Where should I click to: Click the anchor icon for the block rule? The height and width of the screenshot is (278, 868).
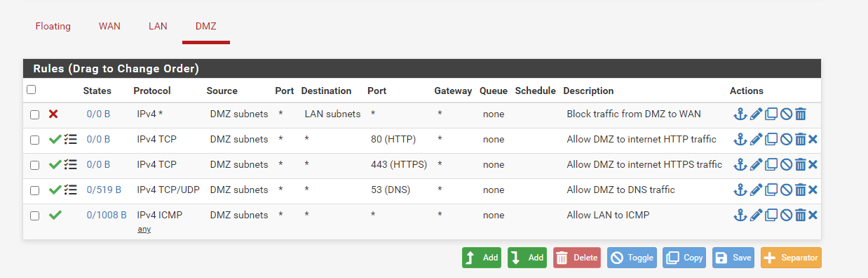click(740, 114)
